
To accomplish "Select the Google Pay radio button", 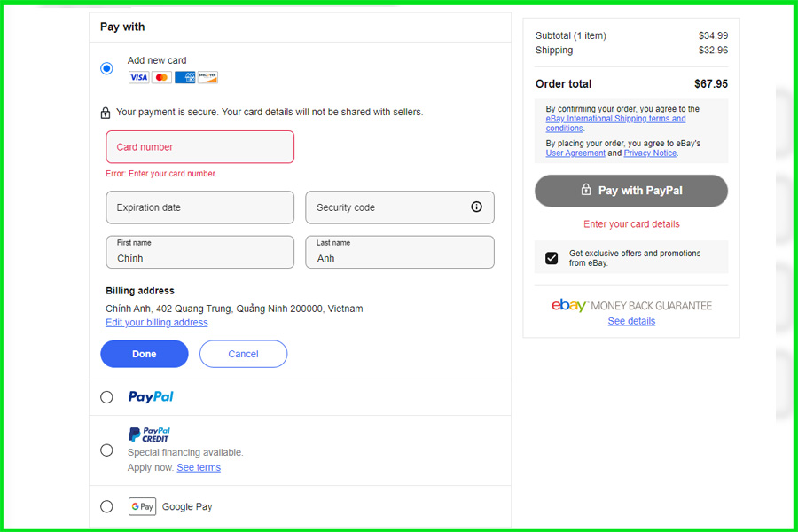I will point(106,506).
